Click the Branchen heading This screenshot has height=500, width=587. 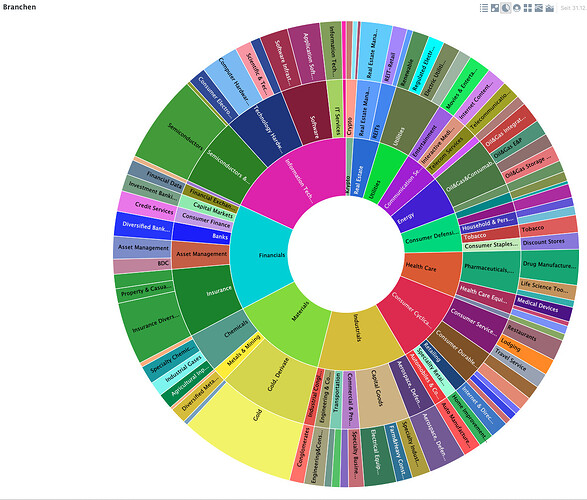[x=19, y=7]
